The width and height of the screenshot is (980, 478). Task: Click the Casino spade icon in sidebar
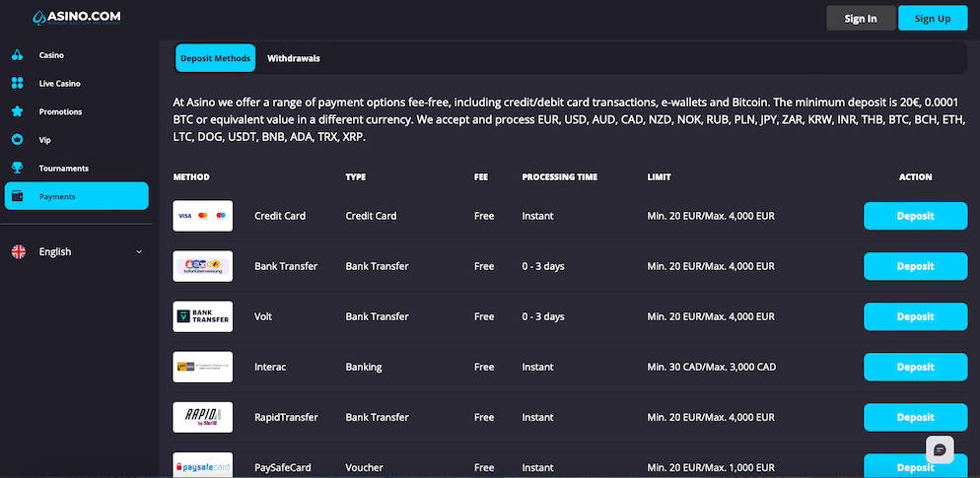pos(18,55)
